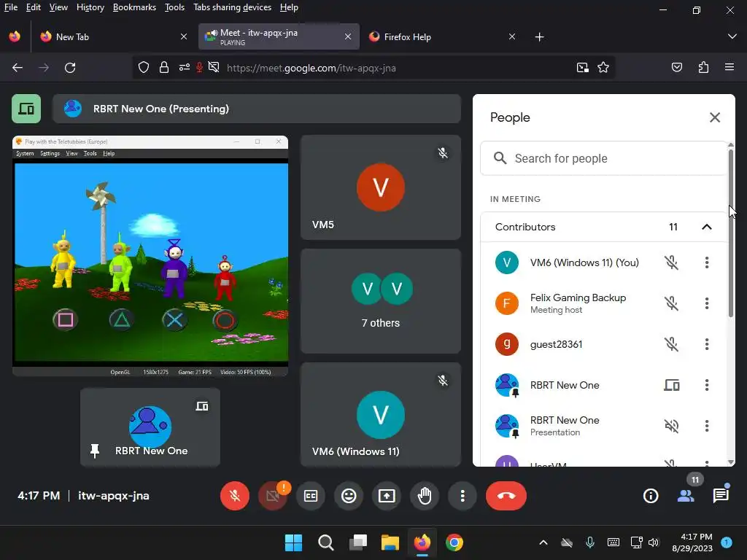Open the Firefox View menu
This screenshot has width=747, height=560.
[58, 7]
